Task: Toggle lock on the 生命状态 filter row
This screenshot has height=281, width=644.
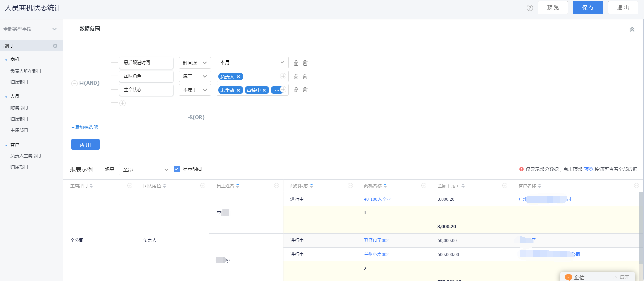Action: click(296, 90)
